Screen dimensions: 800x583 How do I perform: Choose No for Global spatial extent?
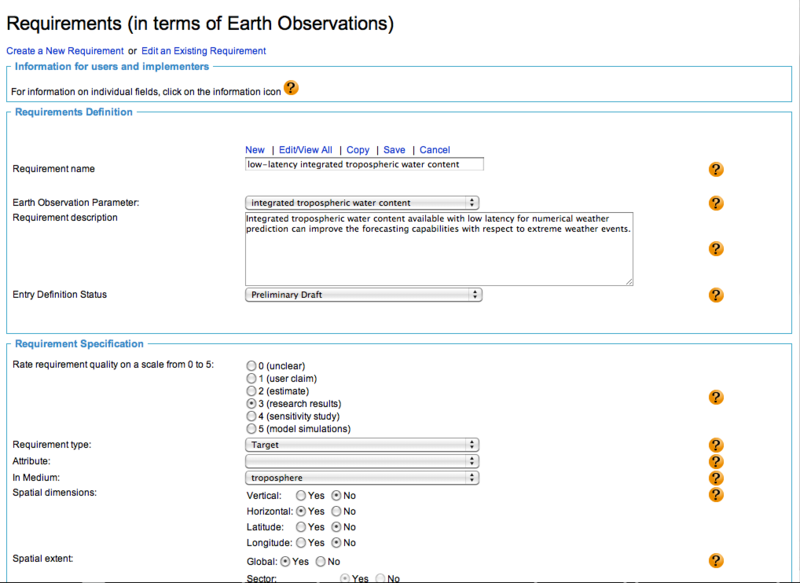point(321,562)
